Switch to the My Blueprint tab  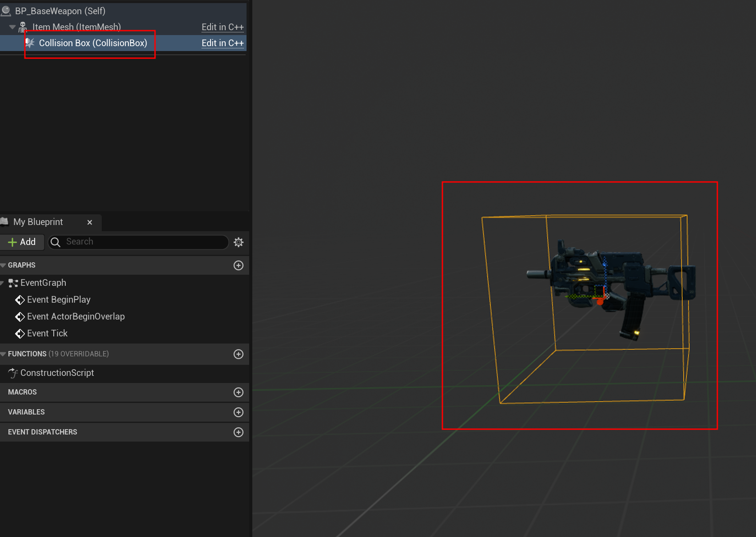coord(38,222)
